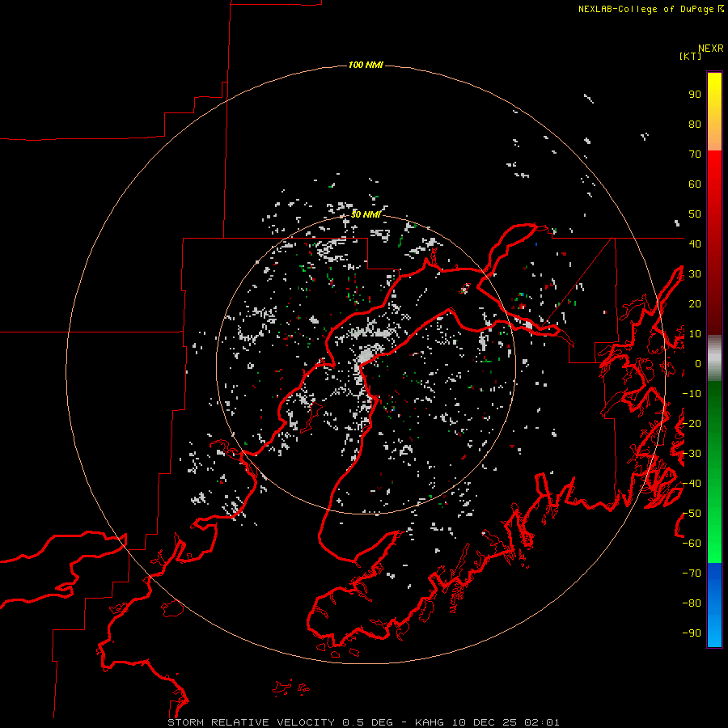Viewport: 728px width, 728px height.
Task: Click the 0 value on velocity scale
Action: point(698,363)
